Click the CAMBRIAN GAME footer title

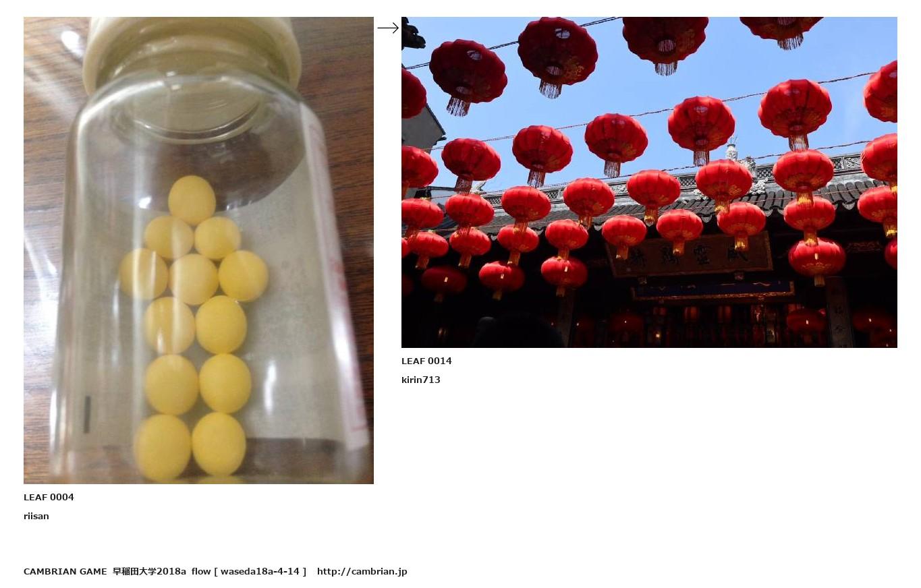(x=65, y=571)
